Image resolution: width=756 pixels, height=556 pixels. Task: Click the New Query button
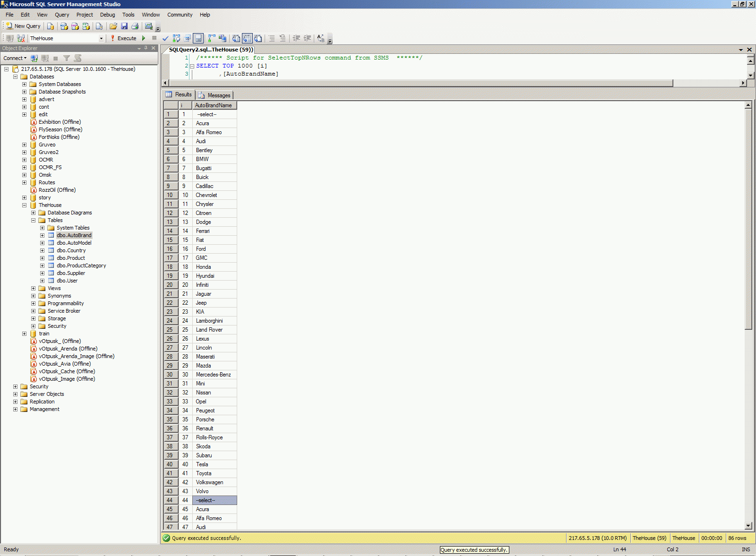[x=24, y=26]
